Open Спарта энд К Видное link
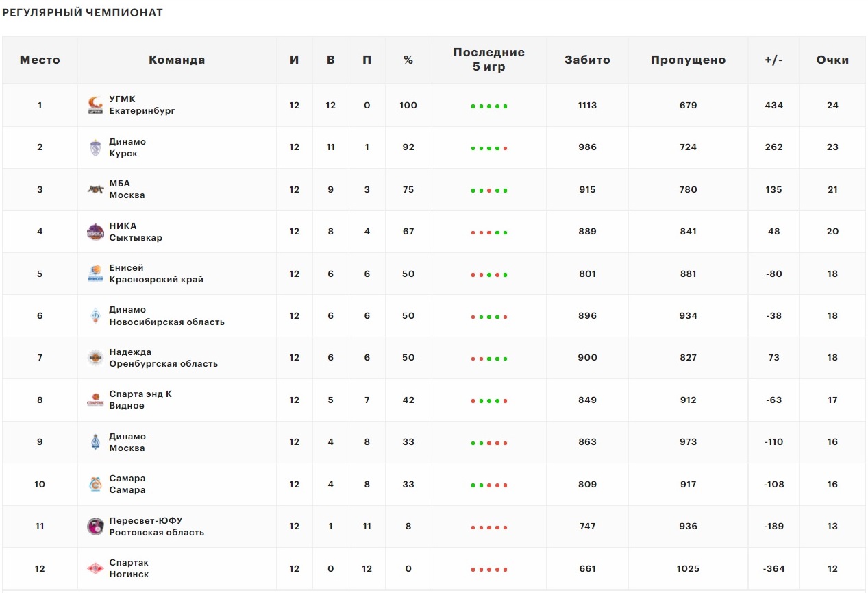868x593 pixels. pos(140,400)
